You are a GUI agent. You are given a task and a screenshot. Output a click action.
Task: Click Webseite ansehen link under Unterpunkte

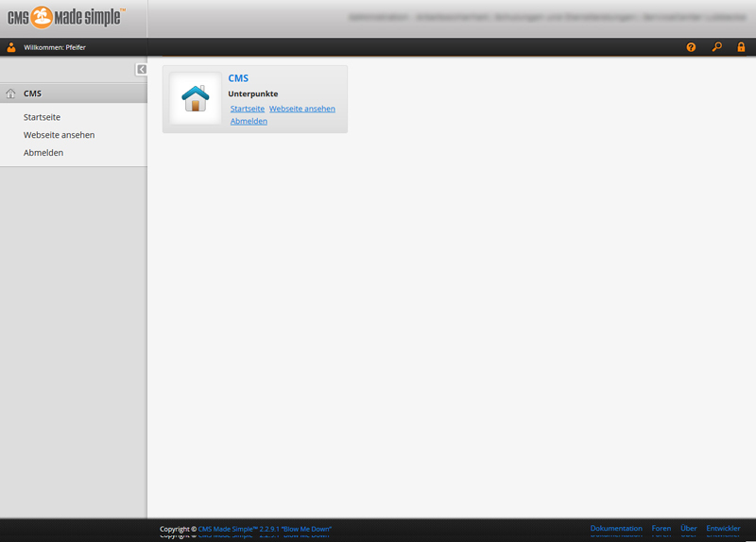[x=302, y=109]
